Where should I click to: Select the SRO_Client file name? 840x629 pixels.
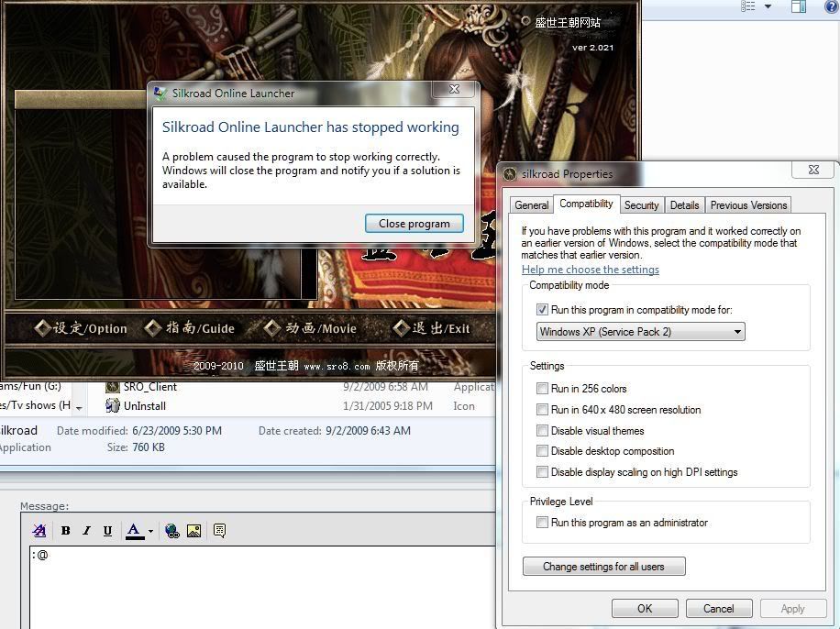tap(150, 387)
